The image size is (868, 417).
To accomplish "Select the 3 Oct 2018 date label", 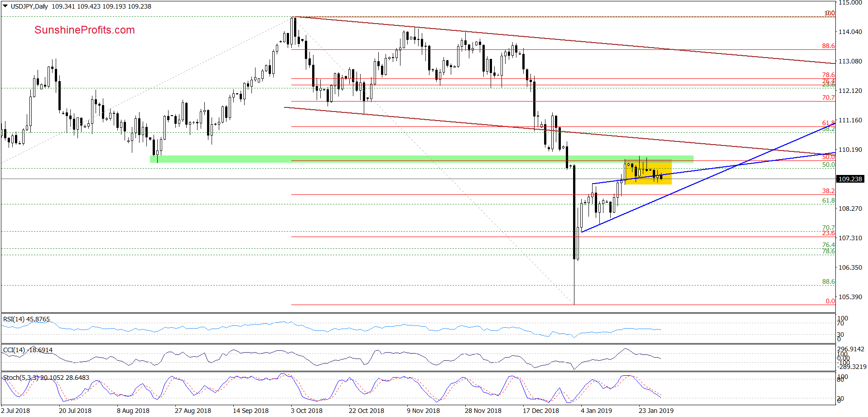I will 307,411.
